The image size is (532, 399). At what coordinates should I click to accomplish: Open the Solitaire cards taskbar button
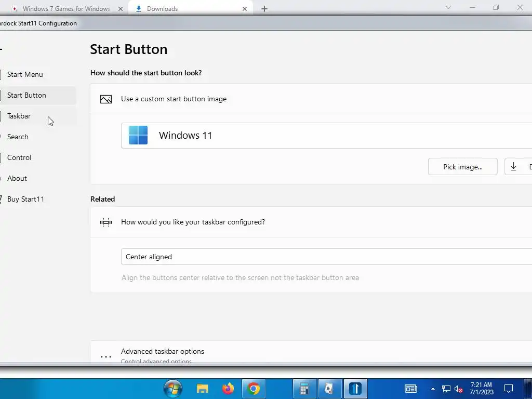(x=330, y=389)
